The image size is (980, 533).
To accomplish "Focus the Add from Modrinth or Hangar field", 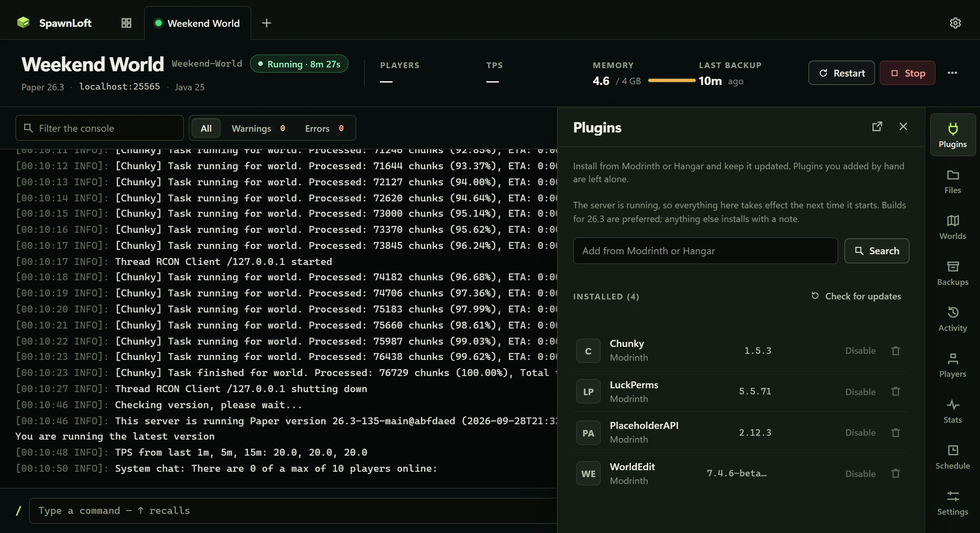I will point(705,251).
